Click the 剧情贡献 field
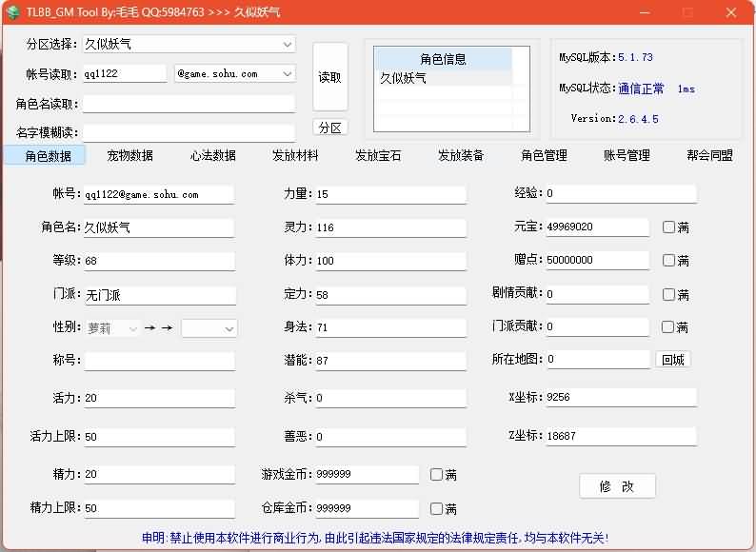 tap(597, 294)
